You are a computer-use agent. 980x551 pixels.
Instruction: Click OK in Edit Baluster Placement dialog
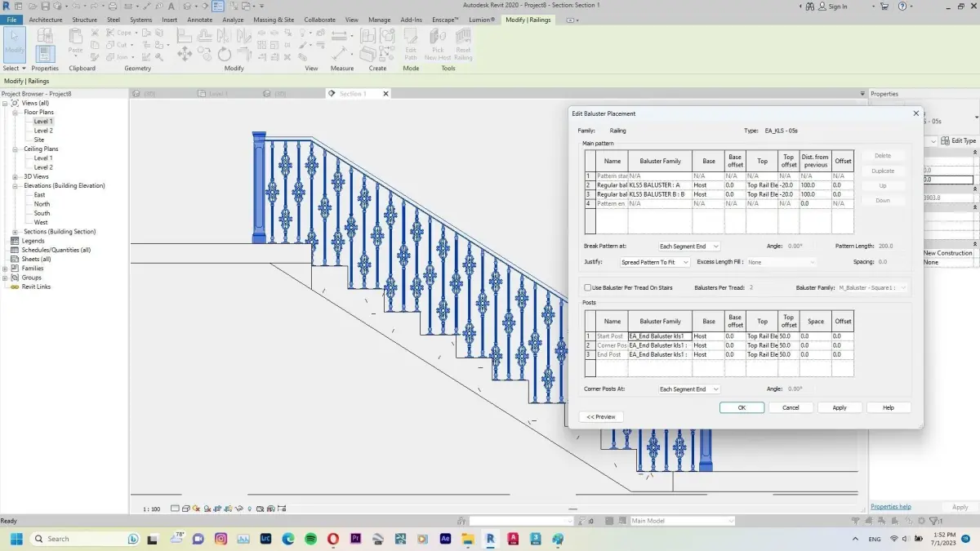pos(742,407)
